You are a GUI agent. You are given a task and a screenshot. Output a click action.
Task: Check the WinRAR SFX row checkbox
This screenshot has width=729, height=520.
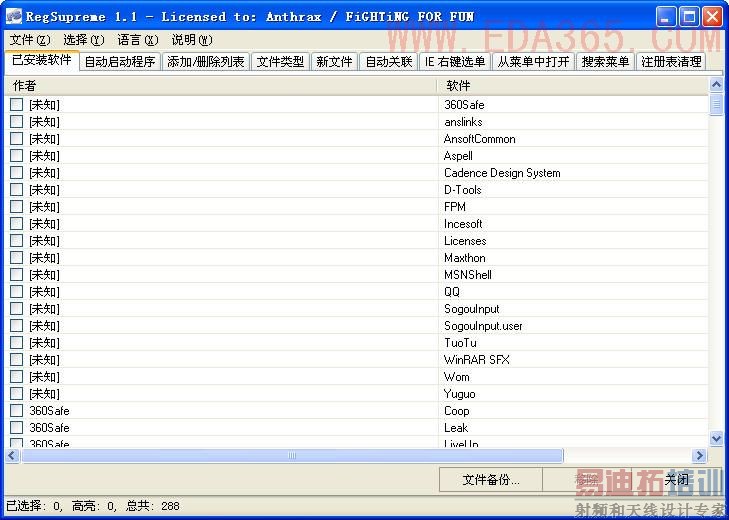[x=17, y=360]
